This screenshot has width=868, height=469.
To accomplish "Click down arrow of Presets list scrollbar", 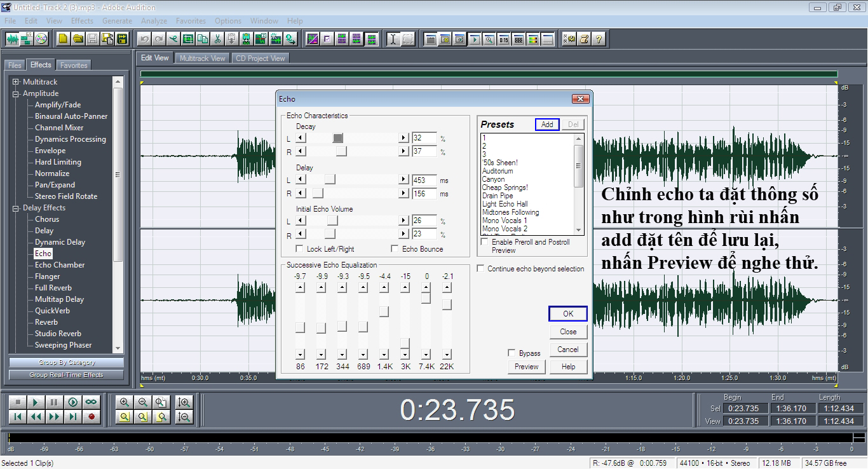I will tap(578, 229).
